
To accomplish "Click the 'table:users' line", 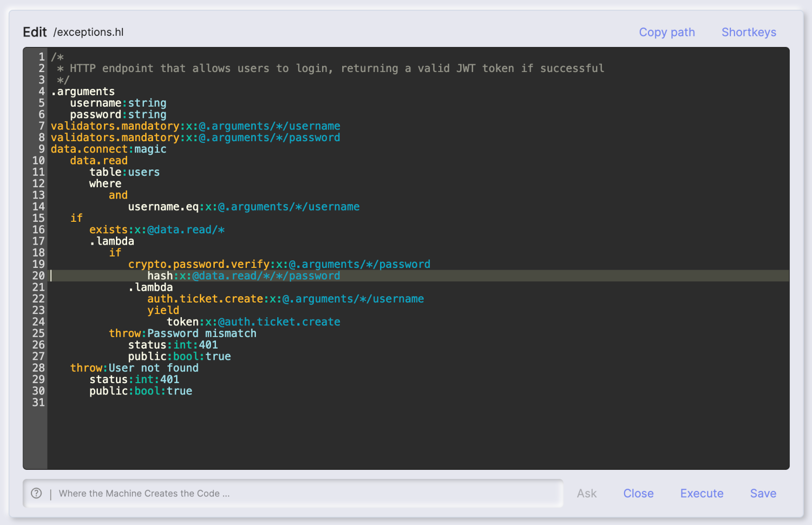I will coord(125,172).
